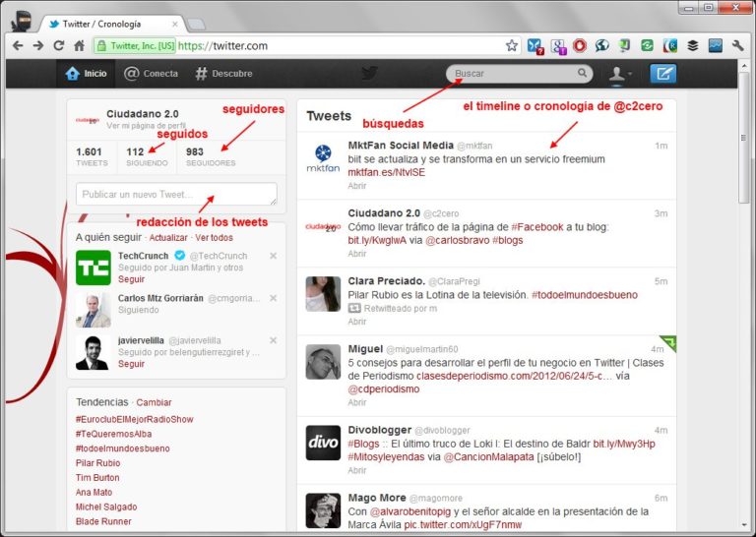Click the Twitter, Inc. [US] security badge
The height and width of the screenshot is (537, 756).
click(135, 46)
